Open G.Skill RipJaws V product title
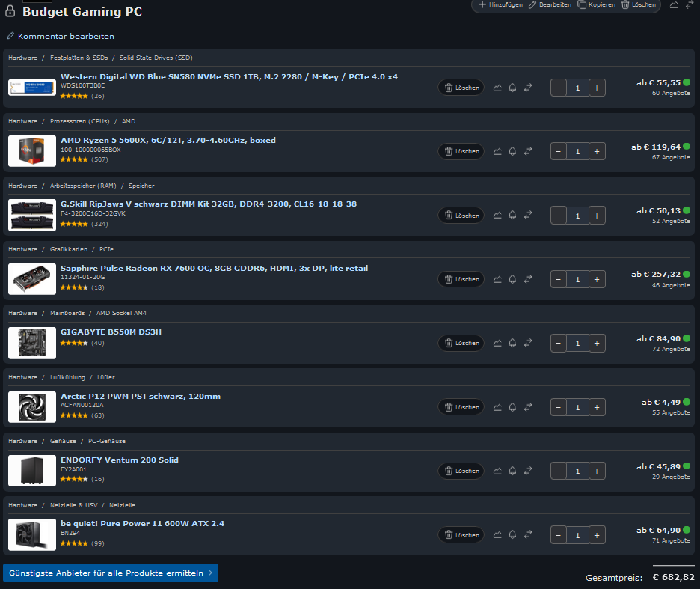 [x=209, y=204]
